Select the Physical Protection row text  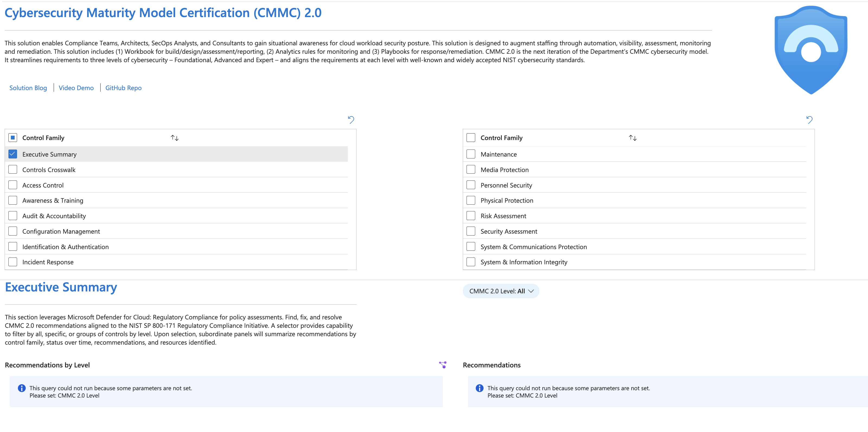[x=507, y=201]
